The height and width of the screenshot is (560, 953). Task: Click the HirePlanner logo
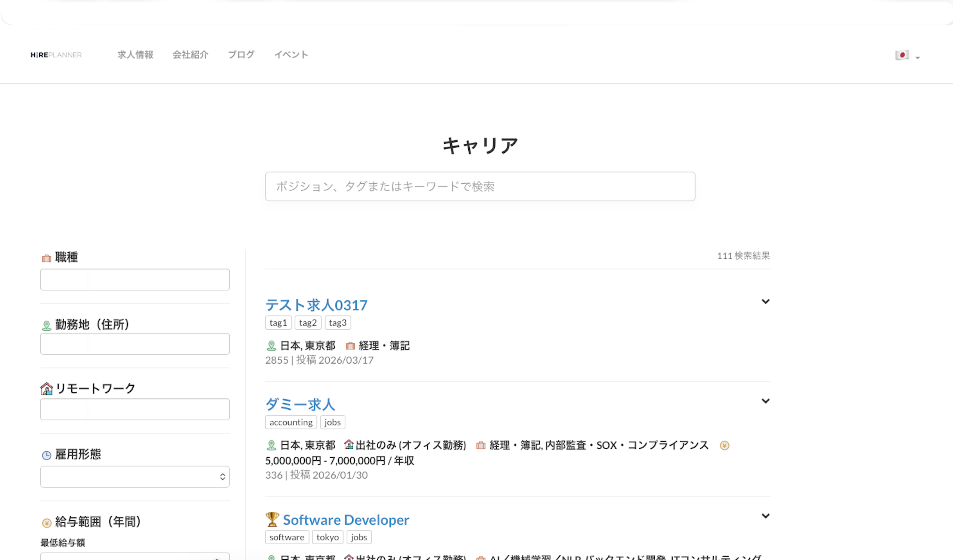56,55
